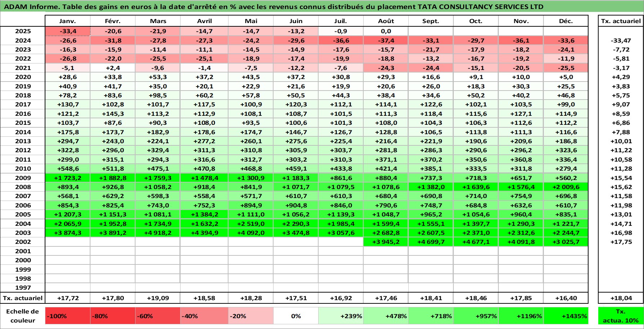Screen dimensions: 644x329
Task: Click March actuarial rate +19,09
Action: coord(158,298)
